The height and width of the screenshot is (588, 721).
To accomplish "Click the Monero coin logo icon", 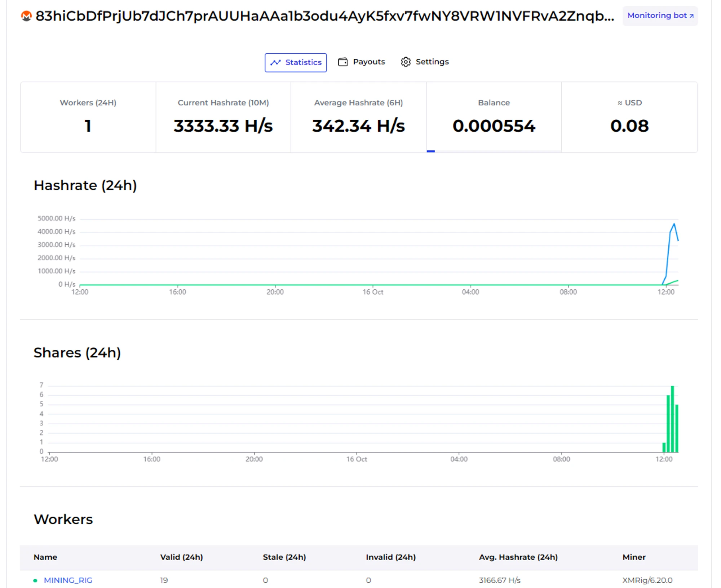I will (x=26, y=16).
